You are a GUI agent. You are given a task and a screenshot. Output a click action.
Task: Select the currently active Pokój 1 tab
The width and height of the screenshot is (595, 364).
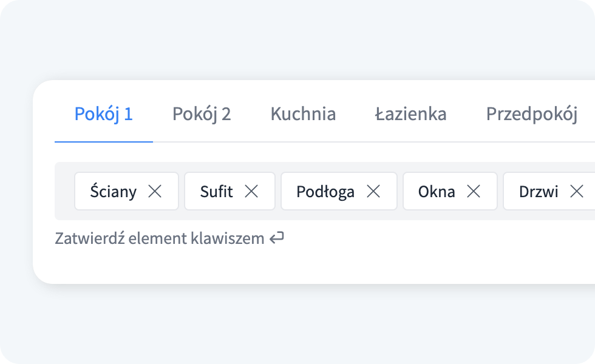coord(103,114)
